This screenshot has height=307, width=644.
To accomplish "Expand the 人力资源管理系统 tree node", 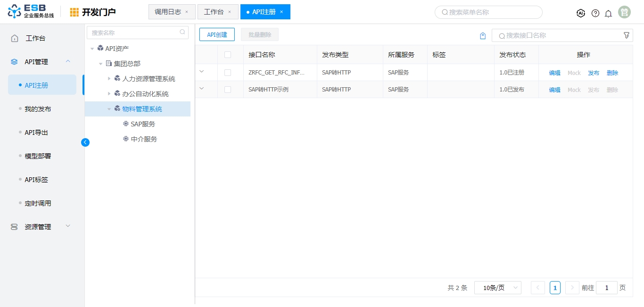I will coord(109,79).
